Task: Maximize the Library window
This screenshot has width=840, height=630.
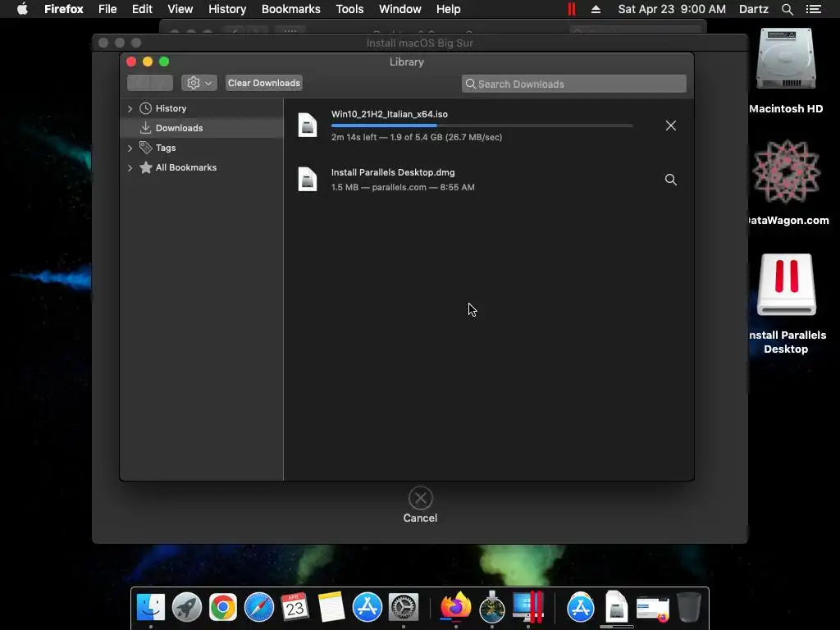Action: pyautogui.click(x=164, y=62)
